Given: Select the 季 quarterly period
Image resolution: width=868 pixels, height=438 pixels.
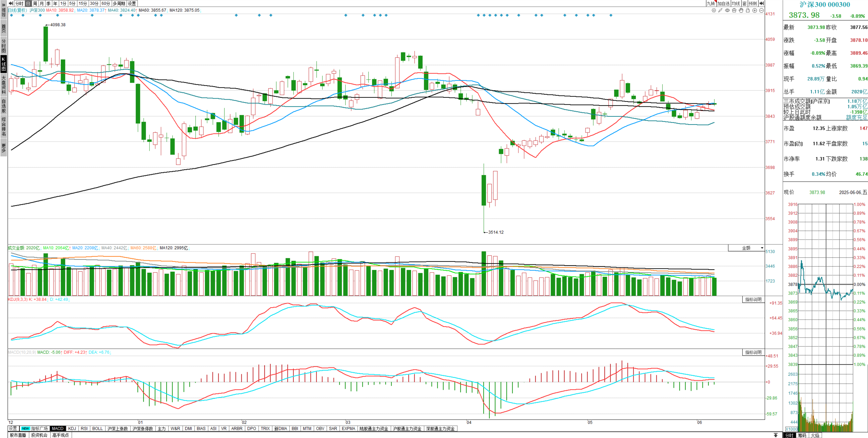Looking at the screenshot, I should point(48,3).
